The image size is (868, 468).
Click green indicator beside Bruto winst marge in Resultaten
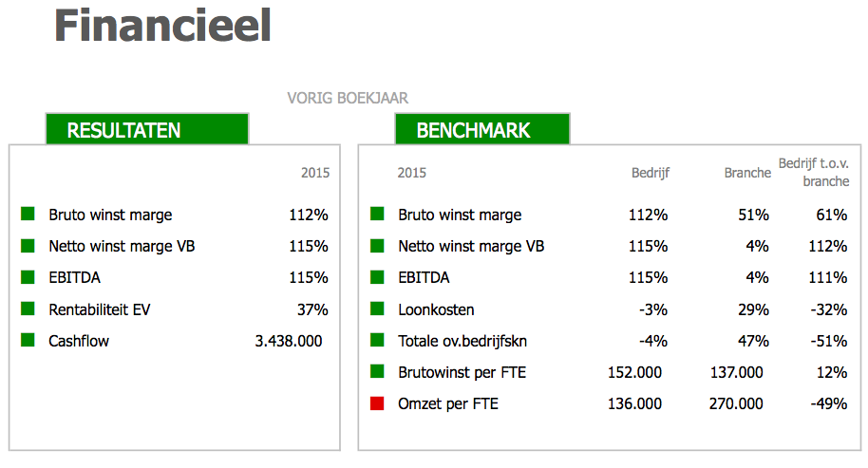coord(28,214)
